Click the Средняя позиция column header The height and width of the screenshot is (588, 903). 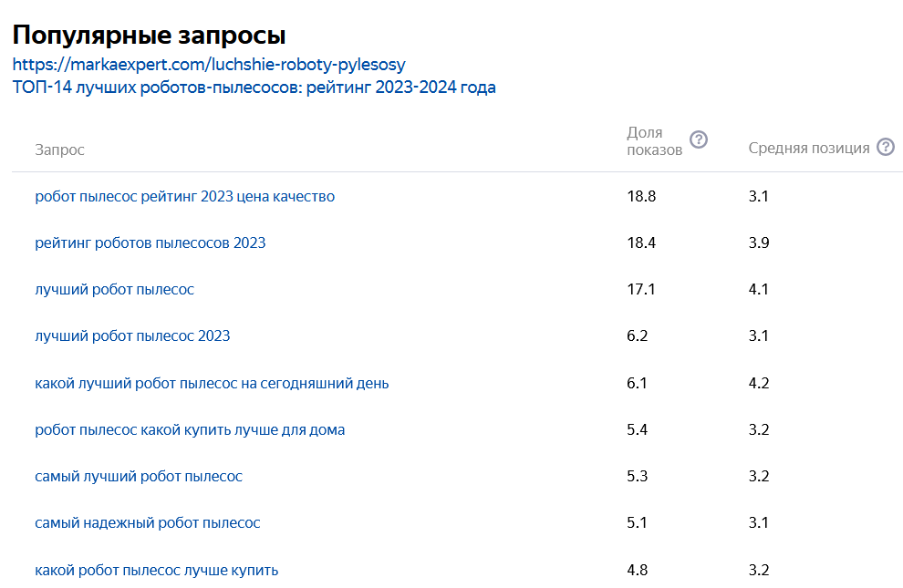tap(808, 148)
